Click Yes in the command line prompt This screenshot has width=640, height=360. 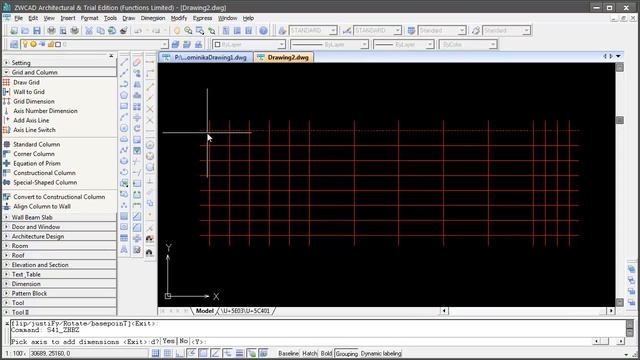(169, 341)
